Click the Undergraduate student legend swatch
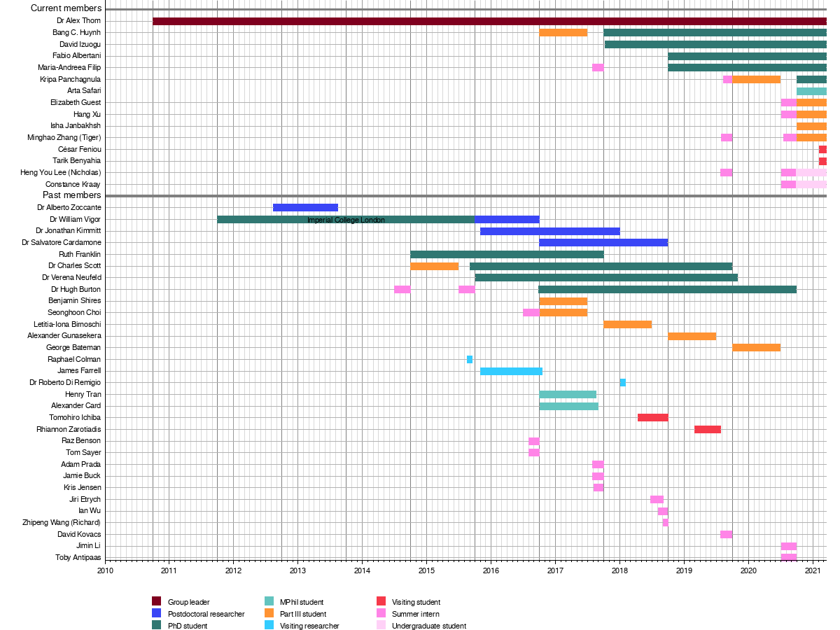This screenshot has width=840, height=630. [381, 625]
